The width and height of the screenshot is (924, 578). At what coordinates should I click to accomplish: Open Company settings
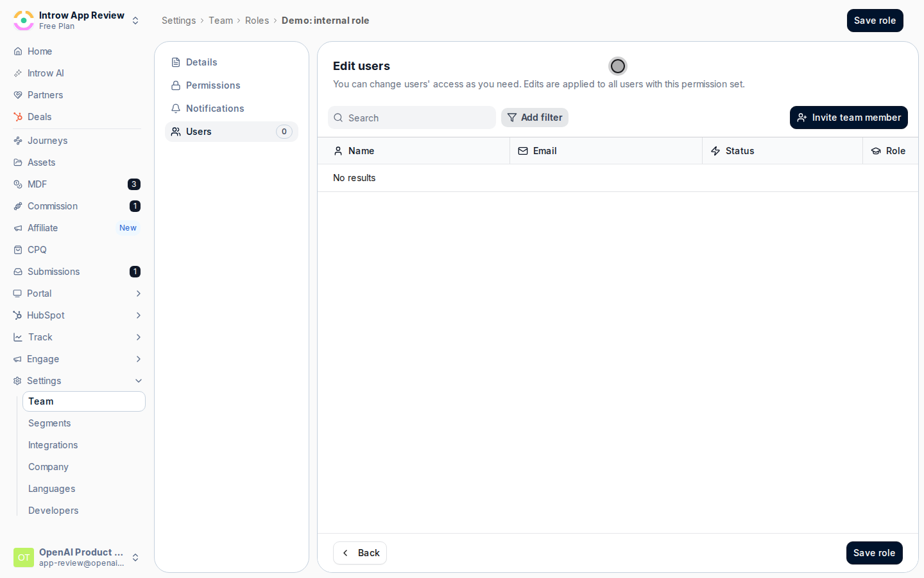pyautogui.click(x=84, y=467)
